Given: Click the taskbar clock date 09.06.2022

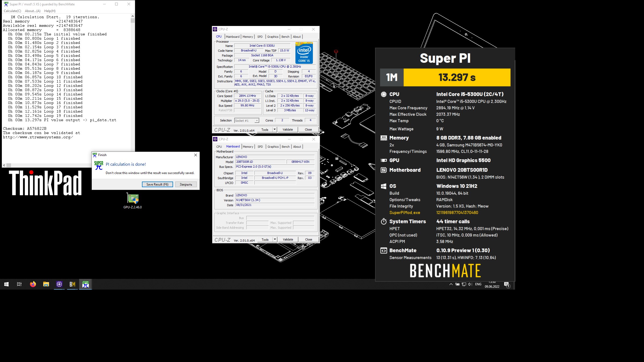Looking at the screenshot, I should 492,286.
